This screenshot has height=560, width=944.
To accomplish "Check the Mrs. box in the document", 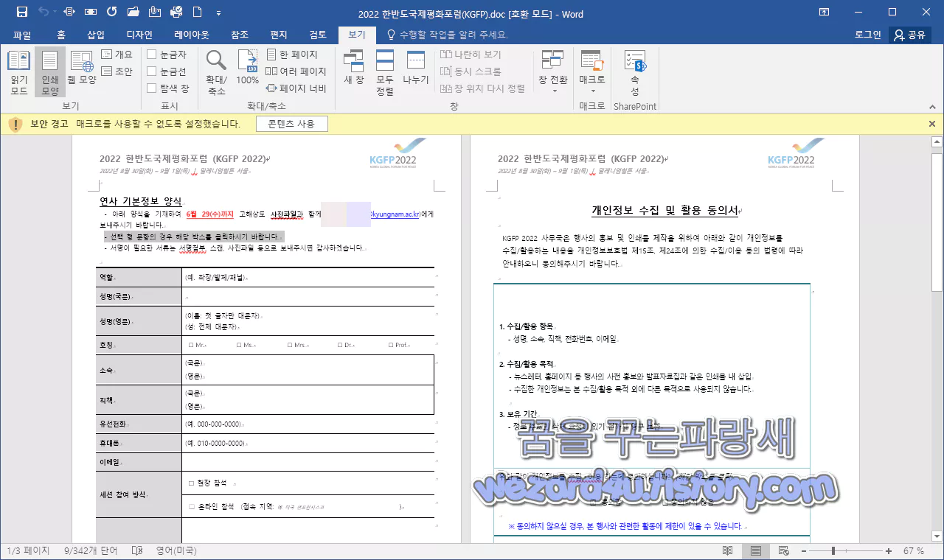I will tap(290, 345).
